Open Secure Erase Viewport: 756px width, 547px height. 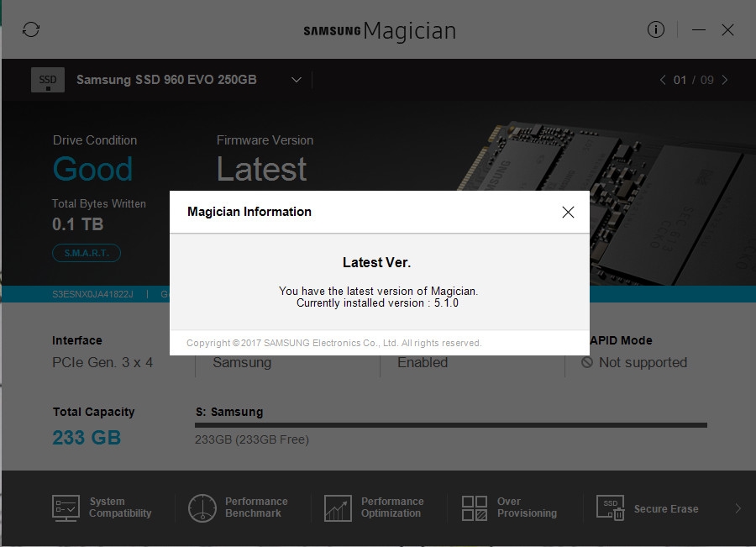click(647, 508)
